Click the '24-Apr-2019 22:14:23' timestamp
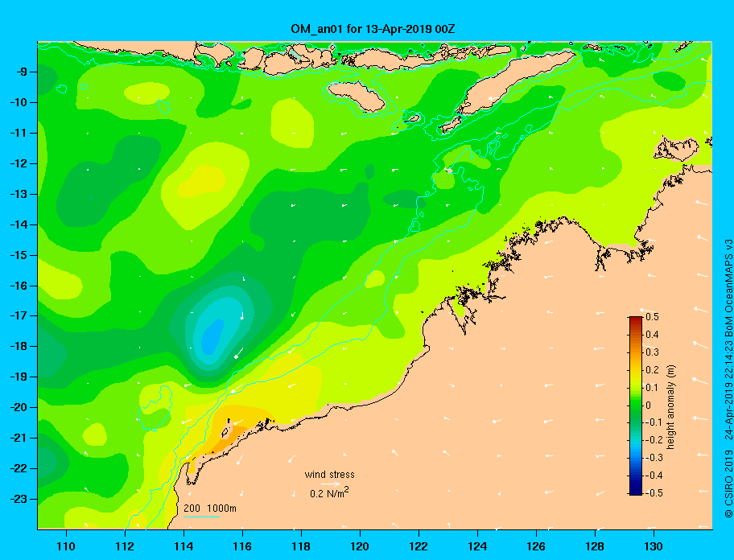The height and width of the screenshot is (560, 734). (x=728, y=385)
